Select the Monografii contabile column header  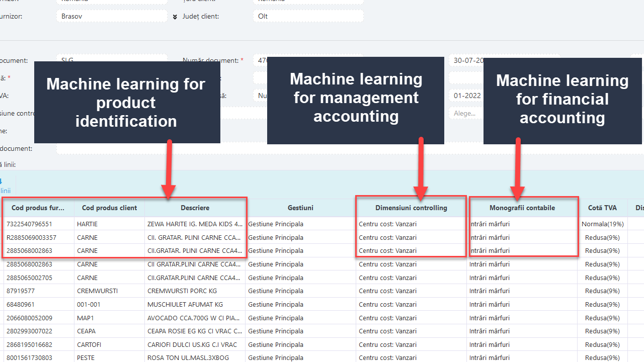pos(522,208)
